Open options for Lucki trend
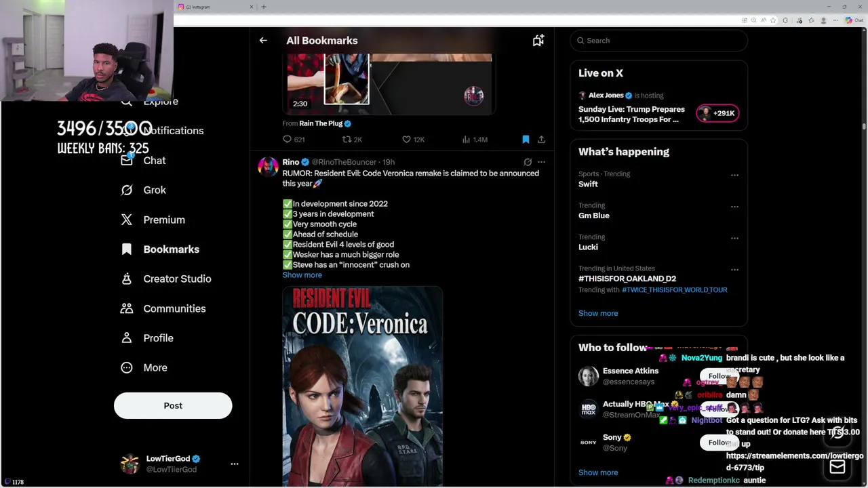 734,238
